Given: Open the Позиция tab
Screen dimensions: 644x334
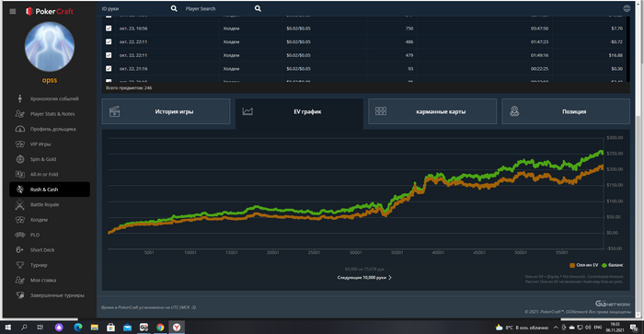Looking at the screenshot, I should coord(566,111).
